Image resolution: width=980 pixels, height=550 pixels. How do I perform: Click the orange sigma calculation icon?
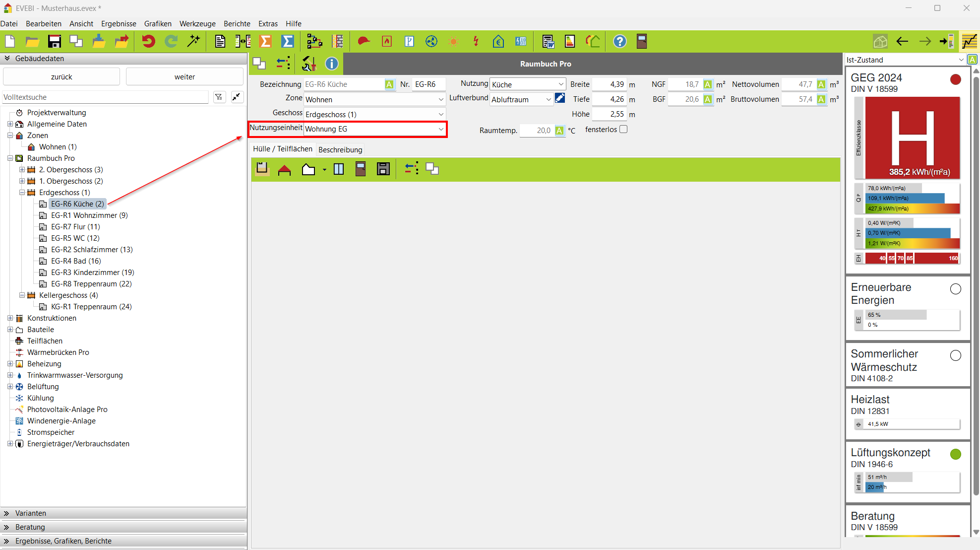pos(266,41)
